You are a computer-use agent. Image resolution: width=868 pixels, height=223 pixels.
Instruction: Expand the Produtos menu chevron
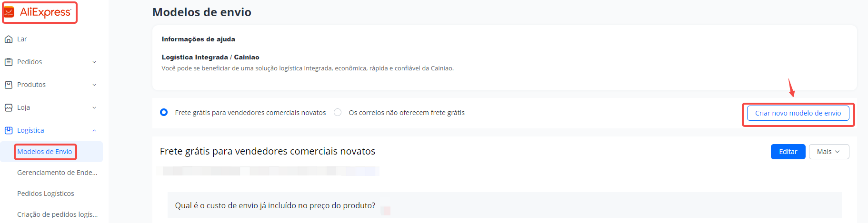point(94,85)
